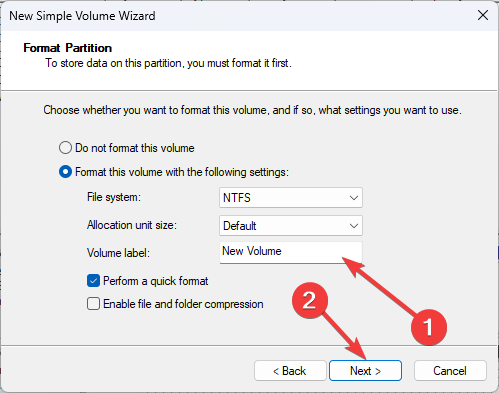The width and height of the screenshot is (499, 393).
Task: Click the chevron arrow of Allocation unit dropdown
Action: click(354, 226)
